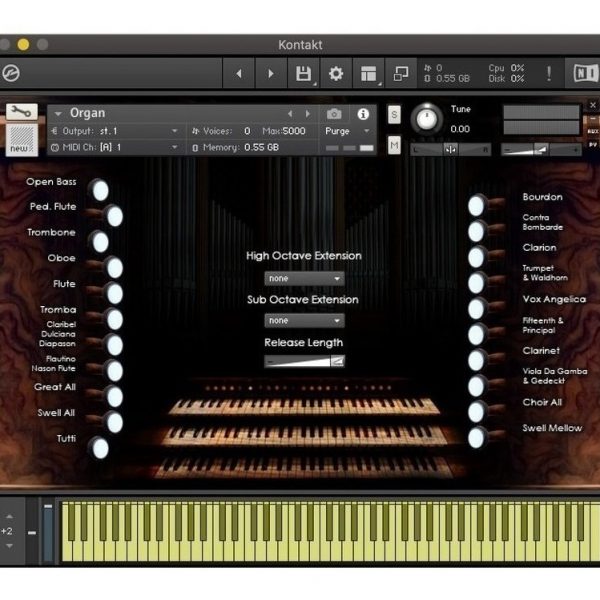Toggle the Trumpet & Waldhorn stop

tap(476, 283)
